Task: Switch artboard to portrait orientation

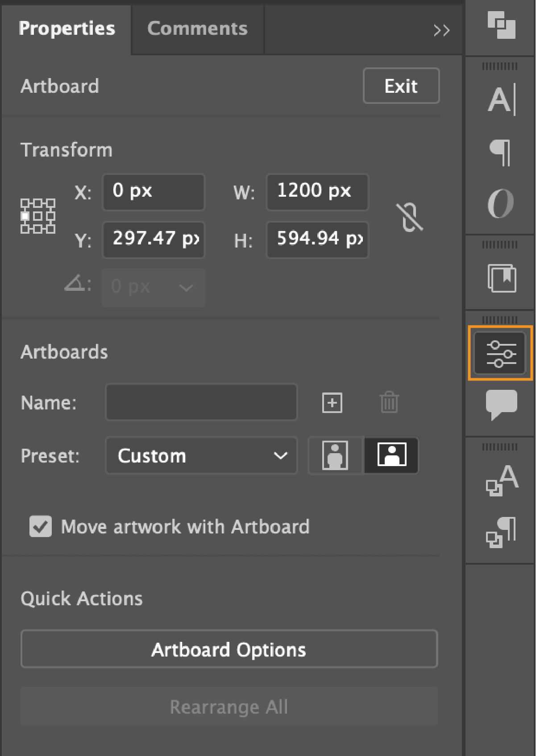Action: [335, 455]
